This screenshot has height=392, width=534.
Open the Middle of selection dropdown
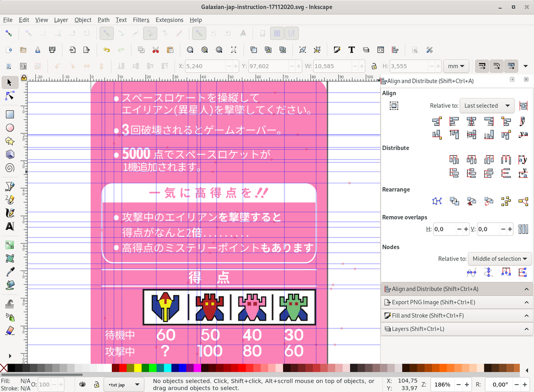click(x=500, y=259)
